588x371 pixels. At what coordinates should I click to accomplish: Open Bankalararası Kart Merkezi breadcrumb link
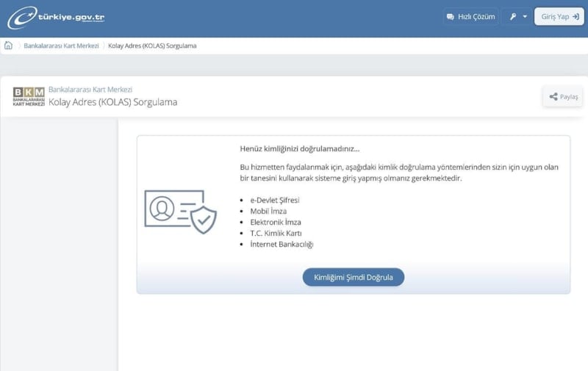(61, 46)
